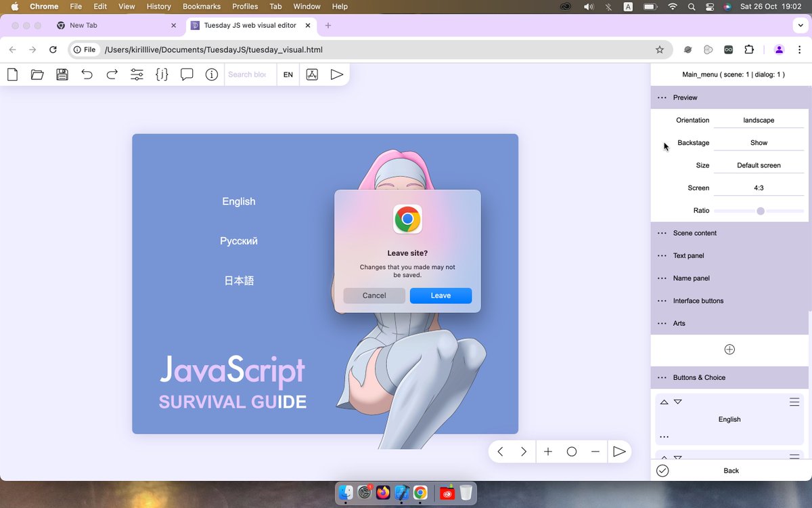The height and width of the screenshot is (508, 812).
Task: Open the curly-braces code editor icon
Action: [x=162, y=75]
